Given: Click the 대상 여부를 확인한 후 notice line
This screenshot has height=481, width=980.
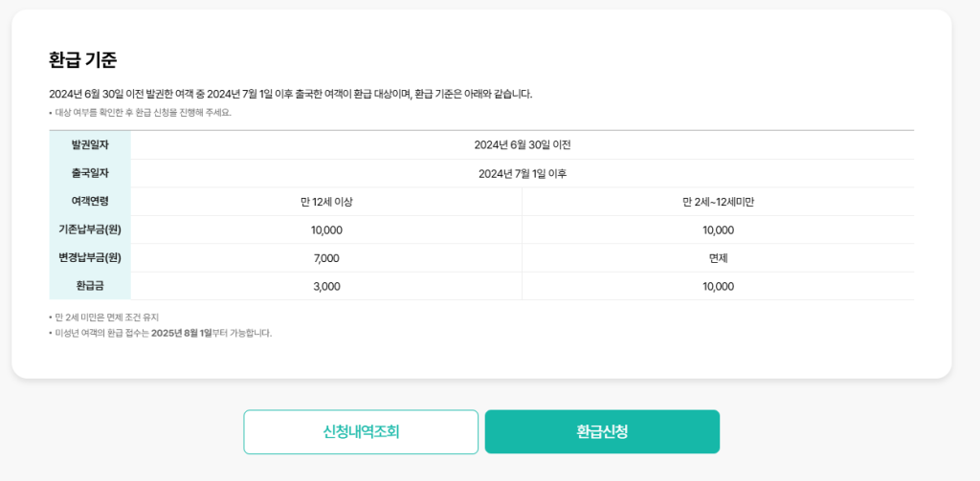Looking at the screenshot, I should pos(141,113).
